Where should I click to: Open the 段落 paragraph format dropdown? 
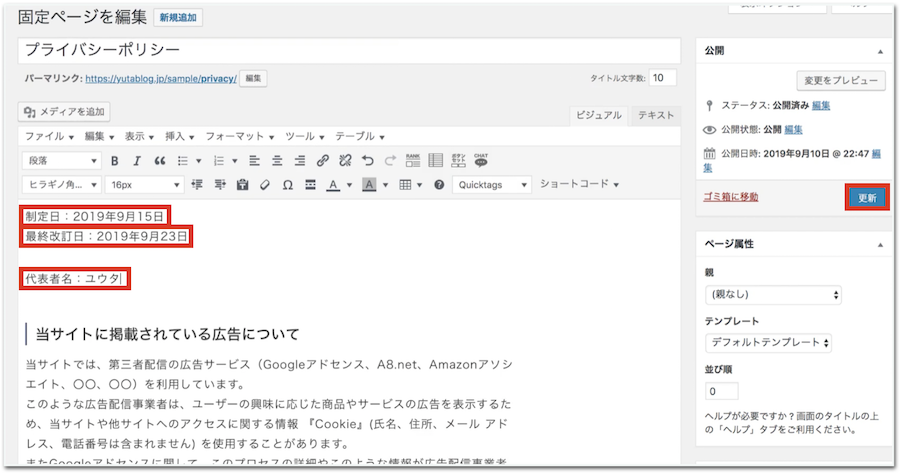coord(61,161)
